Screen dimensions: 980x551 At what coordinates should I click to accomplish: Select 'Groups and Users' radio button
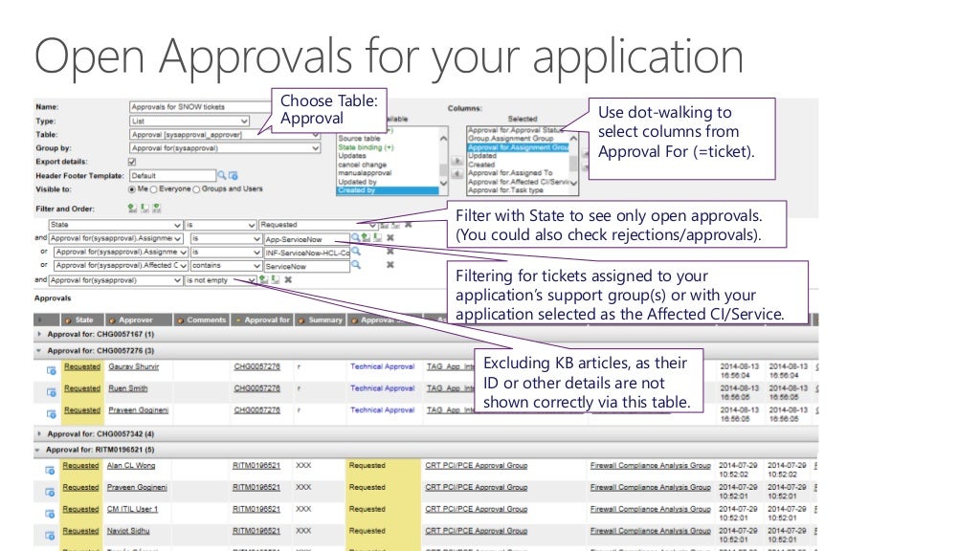[196, 189]
